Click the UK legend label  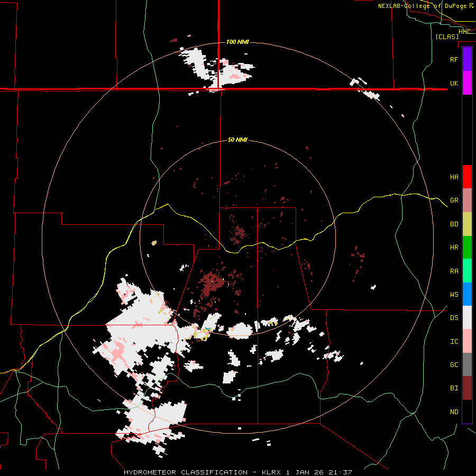454,83
